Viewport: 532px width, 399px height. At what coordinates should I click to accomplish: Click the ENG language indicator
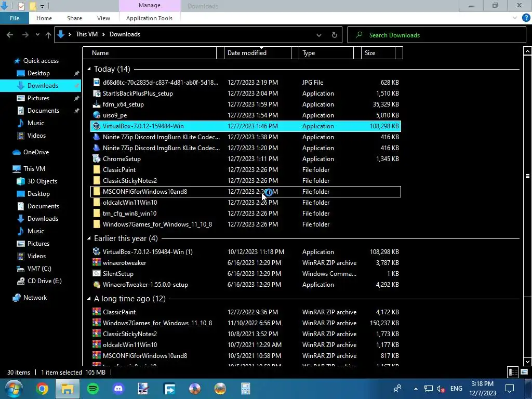coord(456,389)
